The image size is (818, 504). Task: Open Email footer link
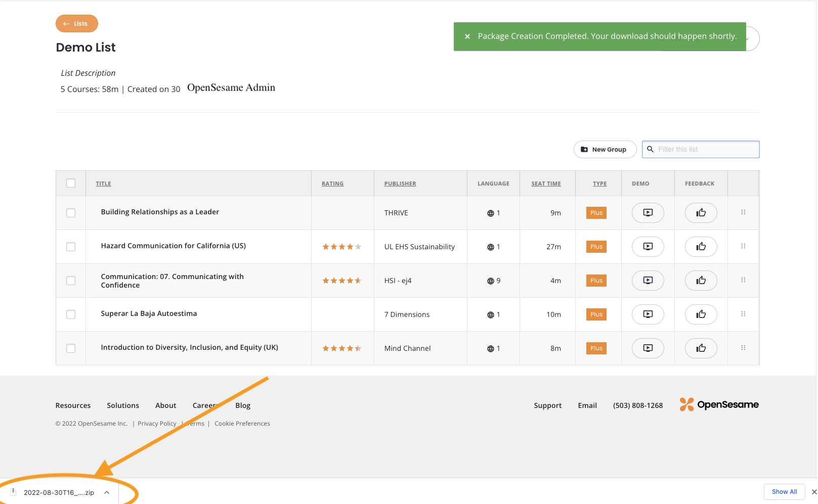(587, 405)
